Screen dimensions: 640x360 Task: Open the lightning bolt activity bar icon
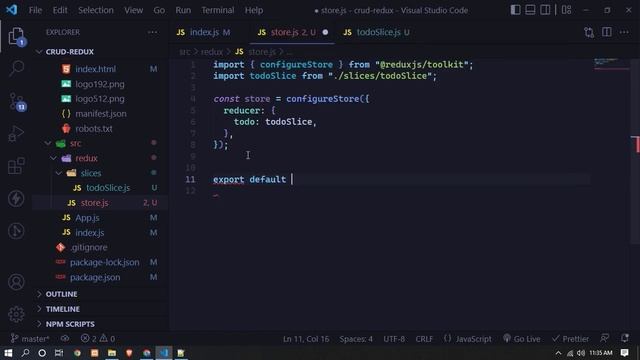(x=16, y=199)
